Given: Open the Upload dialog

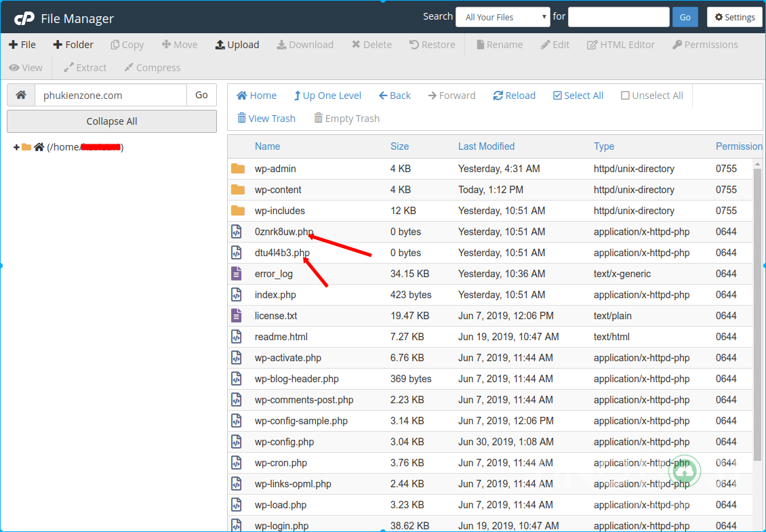Looking at the screenshot, I should 237,45.
